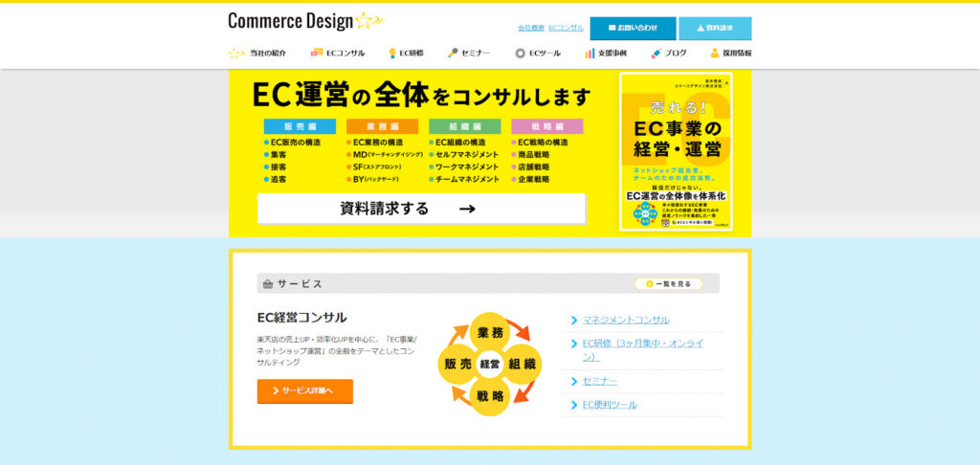
Task: Click the star icon beside 当社の紹介
Action: pos(236,54)
